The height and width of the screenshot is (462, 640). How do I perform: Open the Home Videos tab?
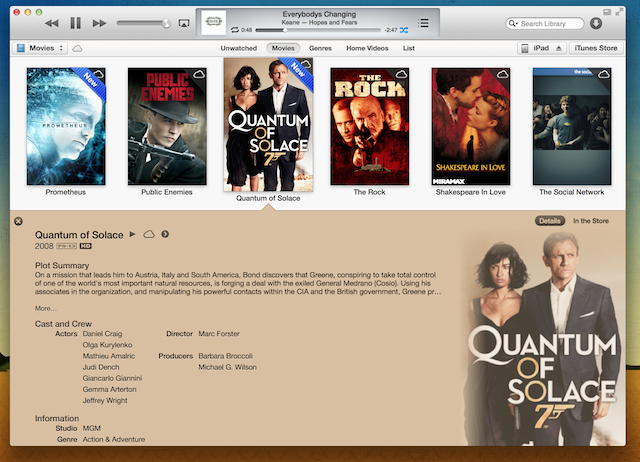click(x=367, y=48)
